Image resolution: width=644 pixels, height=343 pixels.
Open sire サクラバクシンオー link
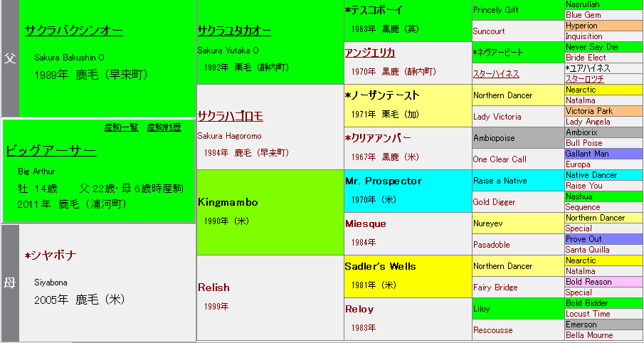74,31
